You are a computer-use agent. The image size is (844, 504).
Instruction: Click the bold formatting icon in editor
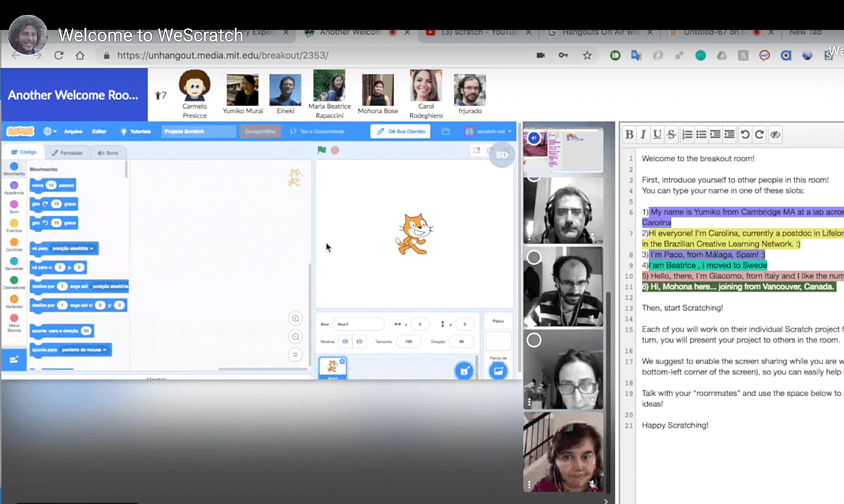(629, 134)
